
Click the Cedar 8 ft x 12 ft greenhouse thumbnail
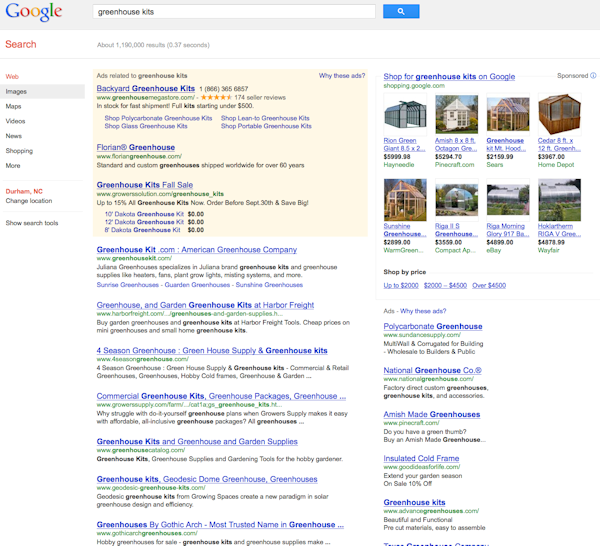tap(559, 114)
